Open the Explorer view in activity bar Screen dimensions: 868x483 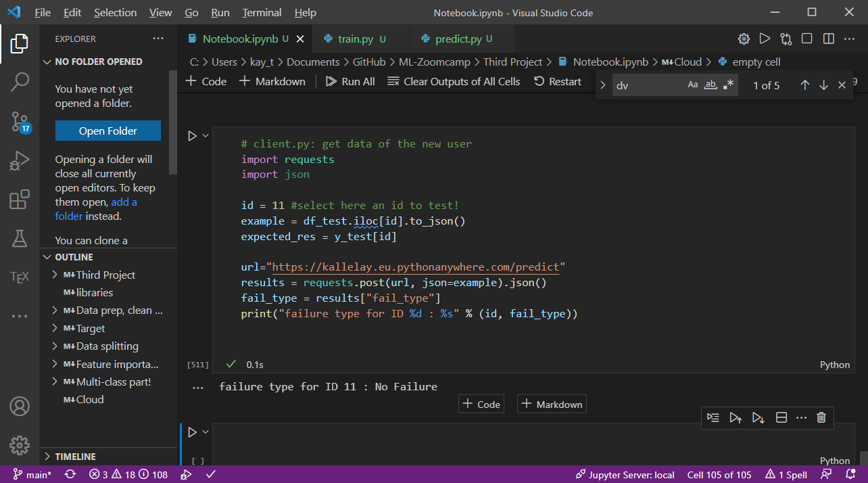[20, 43]
